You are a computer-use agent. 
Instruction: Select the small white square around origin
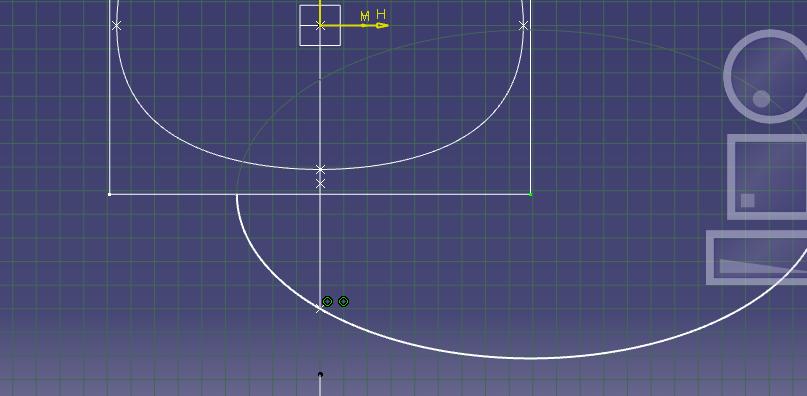tap(320, 25)
